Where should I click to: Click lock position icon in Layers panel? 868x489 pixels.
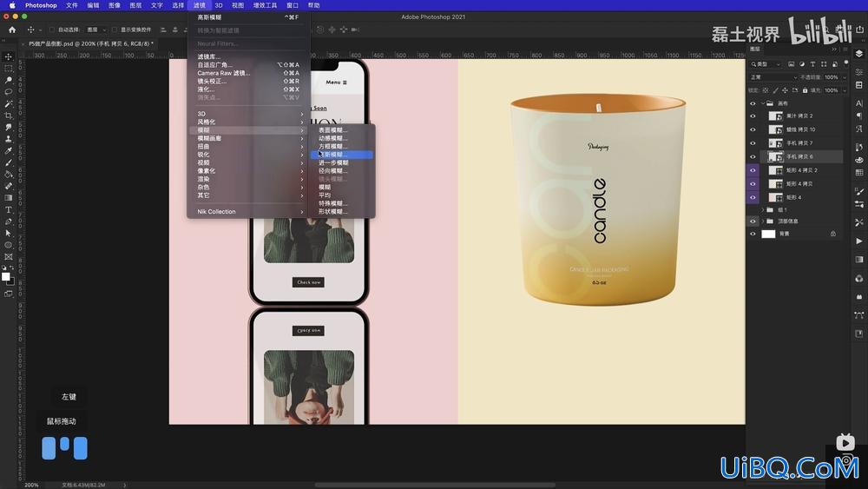(x=785, y=90)
